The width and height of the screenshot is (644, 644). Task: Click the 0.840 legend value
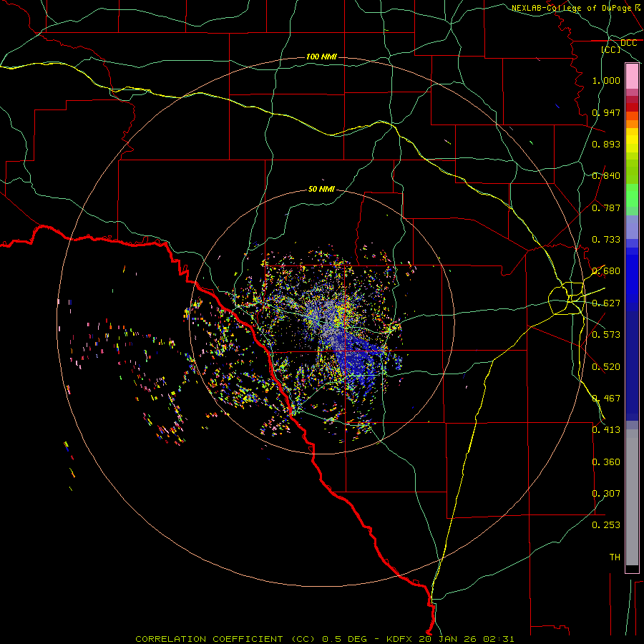[x=606, y=176]
